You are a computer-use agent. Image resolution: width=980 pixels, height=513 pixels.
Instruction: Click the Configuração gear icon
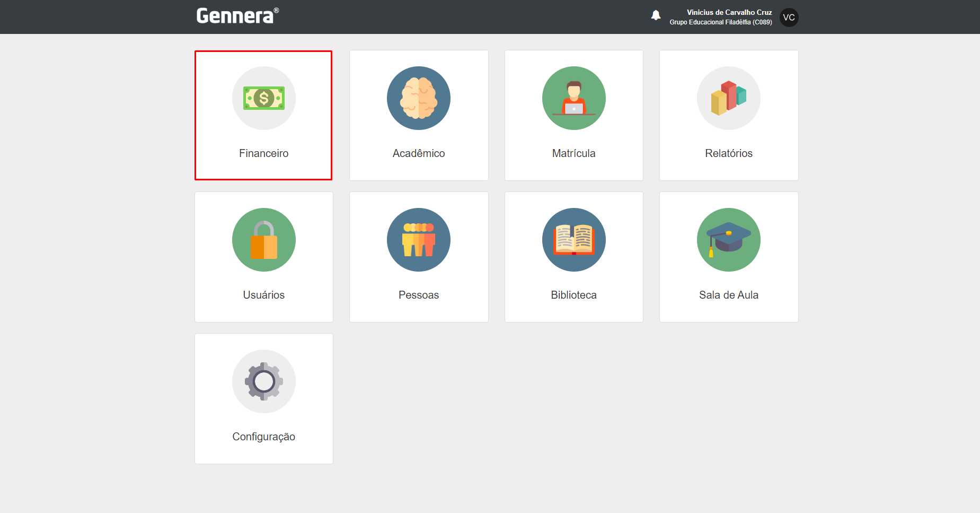pos(263,381)
